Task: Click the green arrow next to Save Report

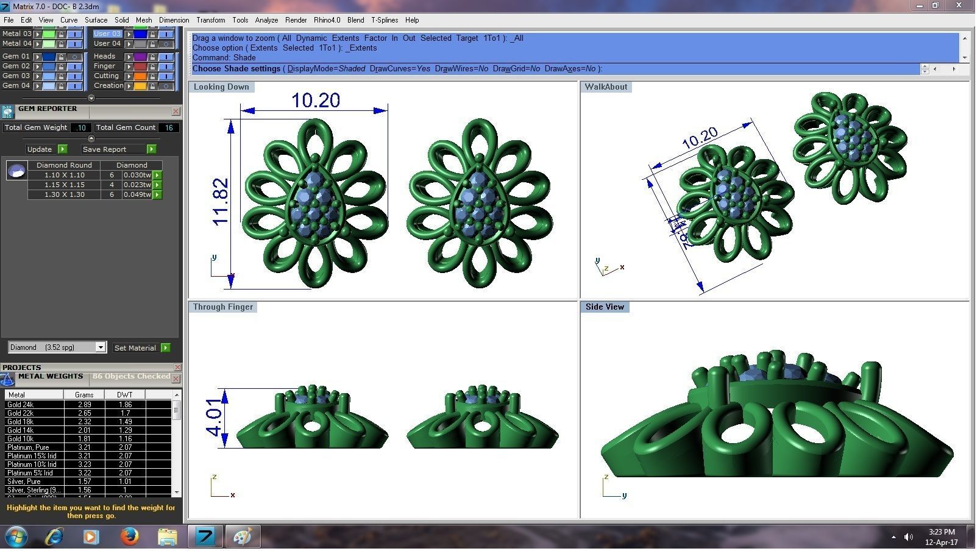Action: pos(152,149)
